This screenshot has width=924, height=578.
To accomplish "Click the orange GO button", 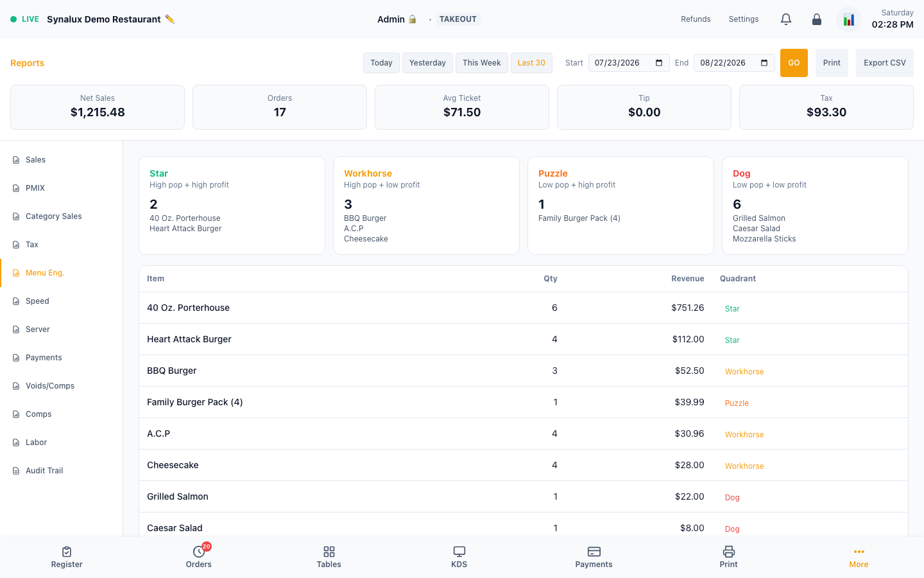I will coord(794,63).
